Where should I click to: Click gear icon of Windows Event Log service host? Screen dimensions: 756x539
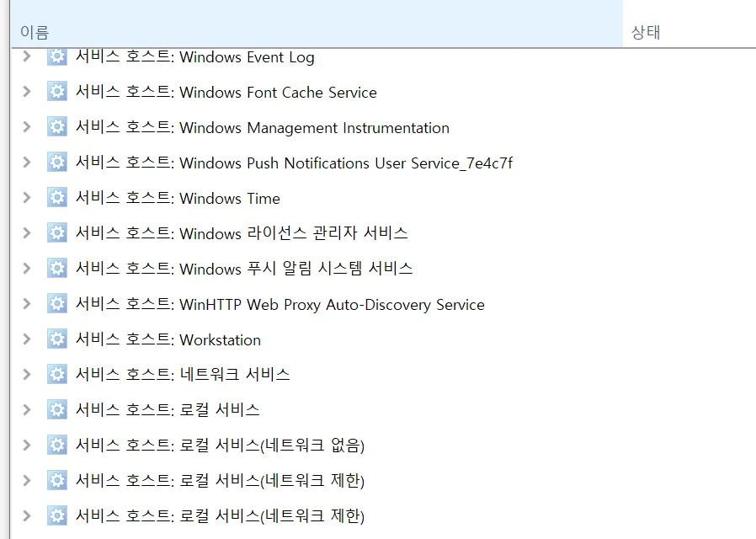pos(57,57)
